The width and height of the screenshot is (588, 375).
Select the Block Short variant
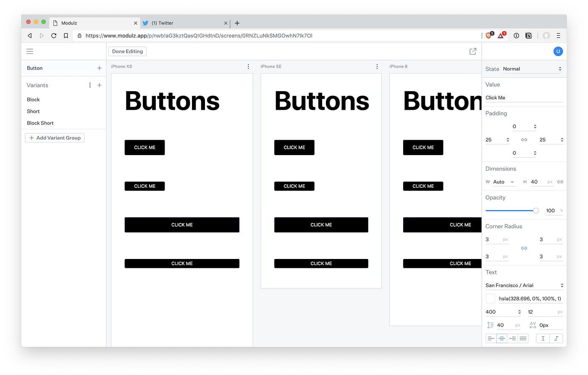(x=40, y=123)
